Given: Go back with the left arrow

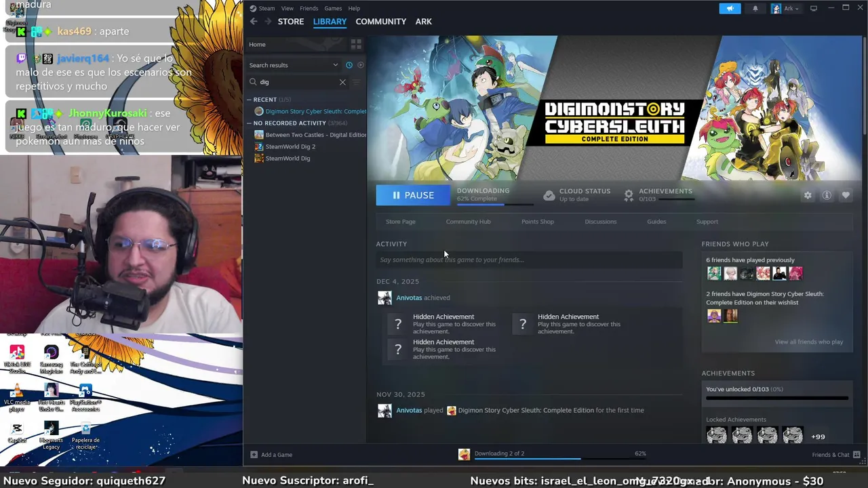Looking at the screenshot, I should point(254,22).
